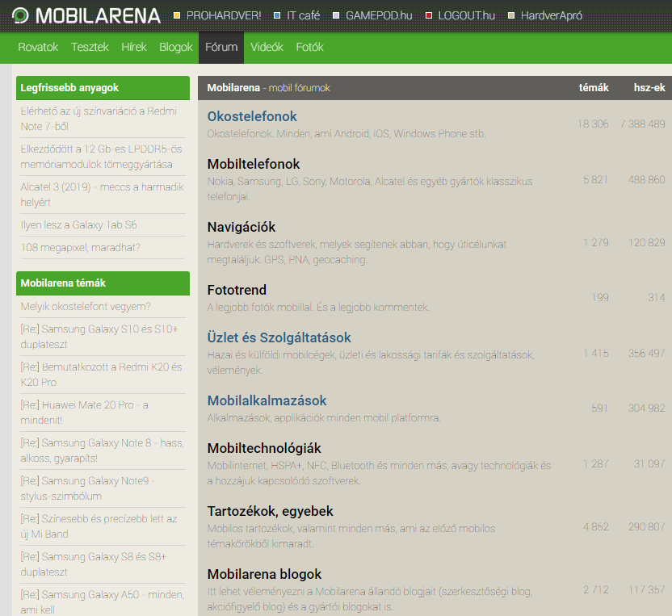Open the Rovatok menu
The image size is (672, 616).
tap(38, 47)
